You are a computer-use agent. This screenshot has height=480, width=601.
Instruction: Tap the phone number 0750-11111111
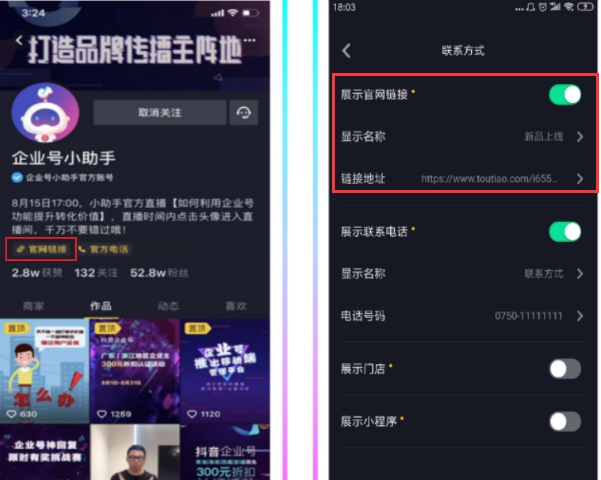[x=529, y=316]
